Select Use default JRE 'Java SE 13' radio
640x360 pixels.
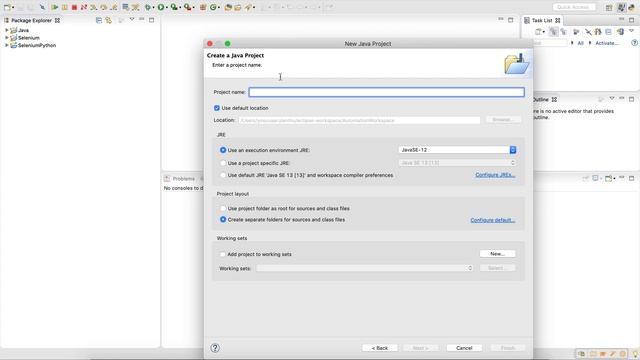tap(223, 175)
